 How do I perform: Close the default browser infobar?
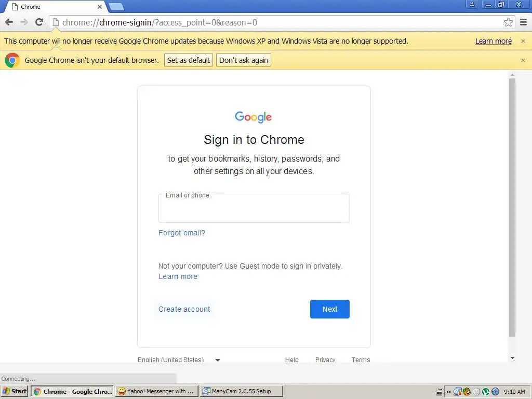pyautogui.click(x=523, y=60)
